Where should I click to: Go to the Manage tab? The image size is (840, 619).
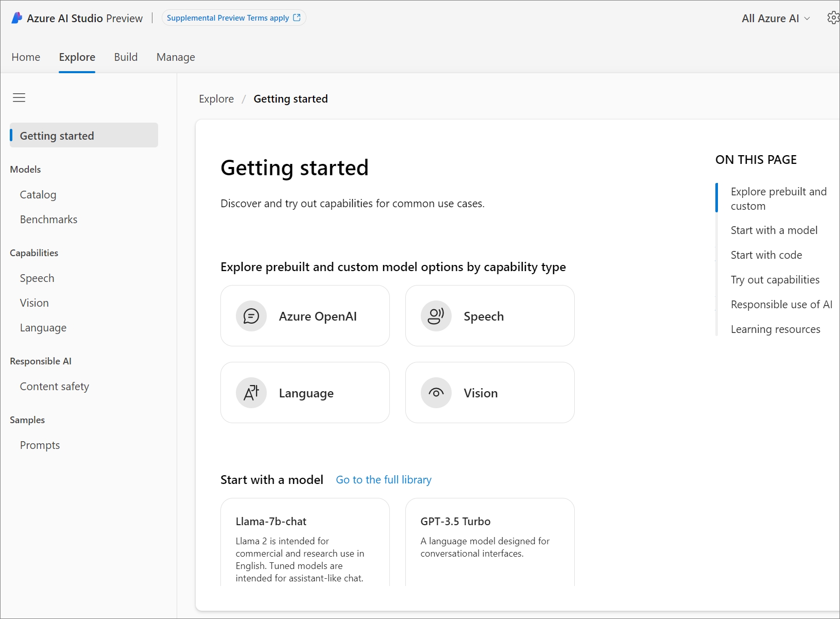pyautogui.click(x=176, y=57)
